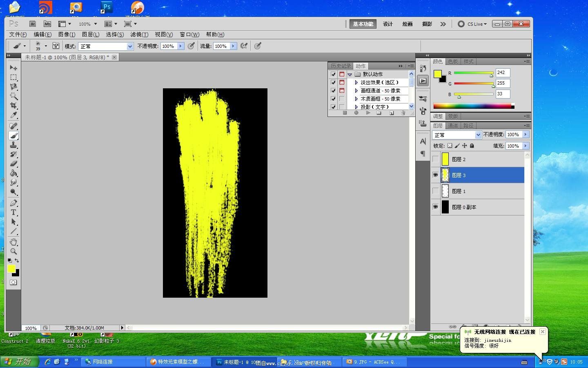Image resolution: width=588 pixels, height=368 pixels.
Task: Hide layer 图层 0 副本
Action: [435, 207]
